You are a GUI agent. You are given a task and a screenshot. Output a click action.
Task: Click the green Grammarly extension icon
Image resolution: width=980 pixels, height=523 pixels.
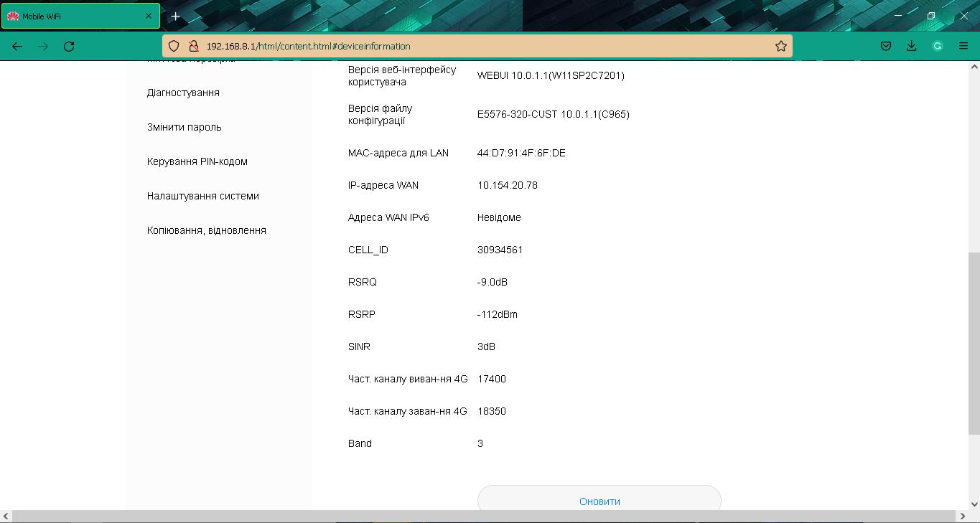point(938,46)
